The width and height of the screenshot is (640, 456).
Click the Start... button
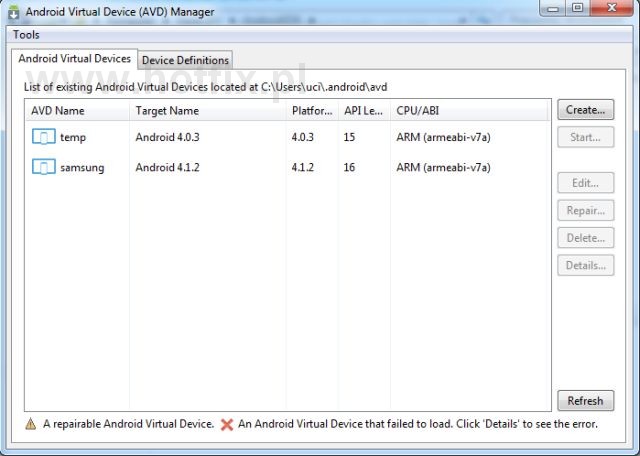(x=586, y=137)
